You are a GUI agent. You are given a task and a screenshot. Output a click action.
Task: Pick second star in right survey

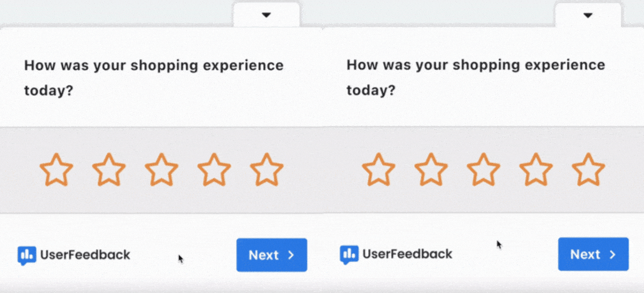tap(431, 170)
